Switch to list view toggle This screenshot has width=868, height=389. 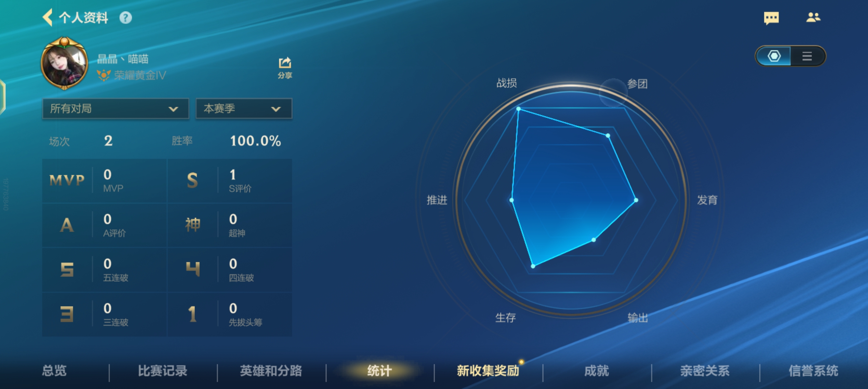[x=807, y=56]
